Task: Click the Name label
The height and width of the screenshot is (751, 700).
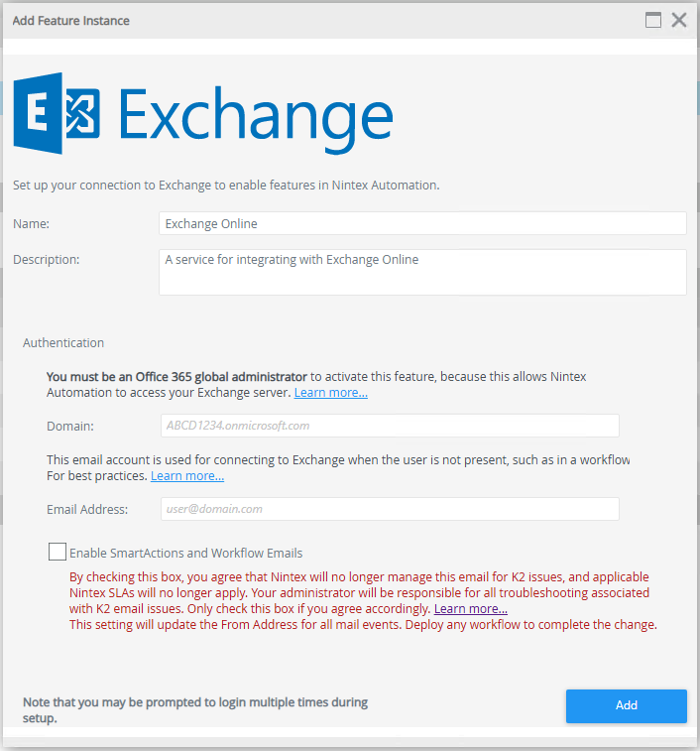Action: 31,223
